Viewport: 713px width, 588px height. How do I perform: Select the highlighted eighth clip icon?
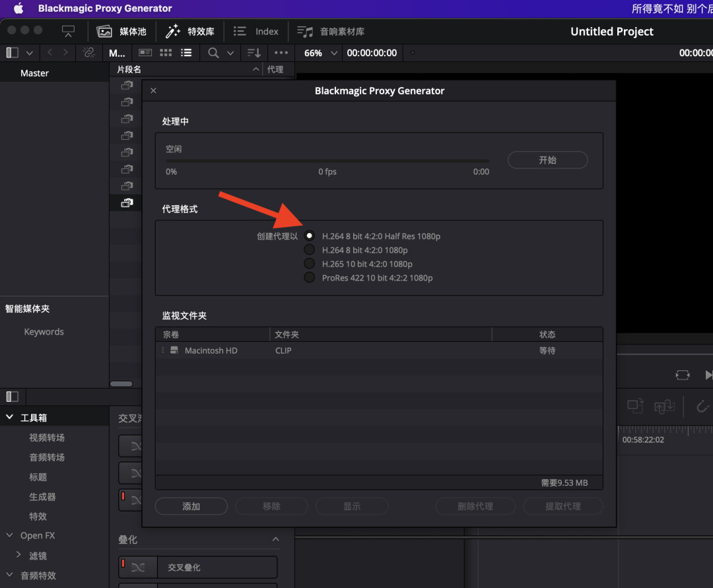pos(127,203)
